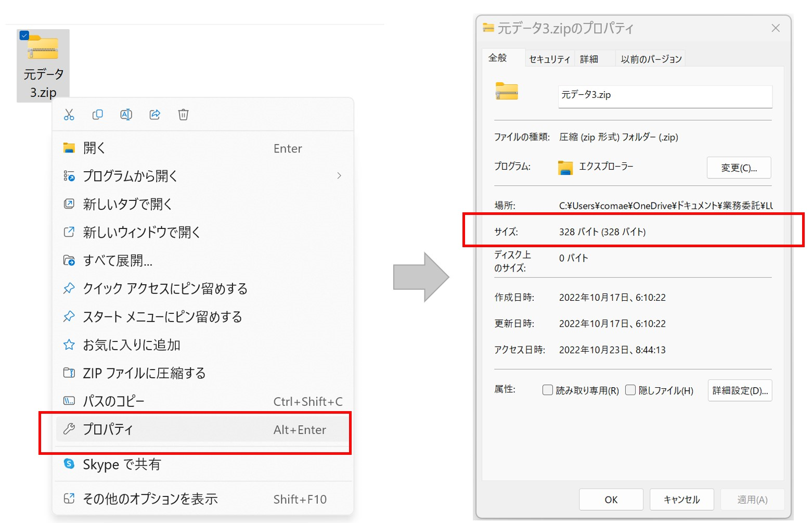
Task: Click the Skype icon next to Skype で共有
Action: click(69, 464)
